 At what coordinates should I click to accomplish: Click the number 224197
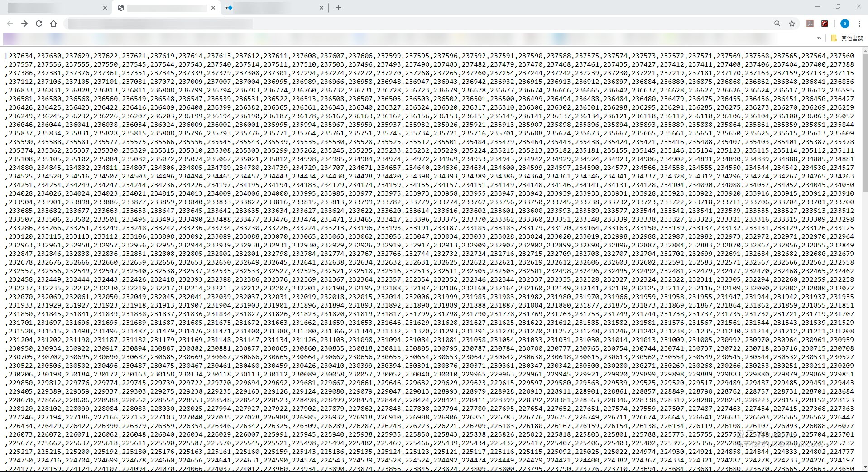[x=842, y=460]
